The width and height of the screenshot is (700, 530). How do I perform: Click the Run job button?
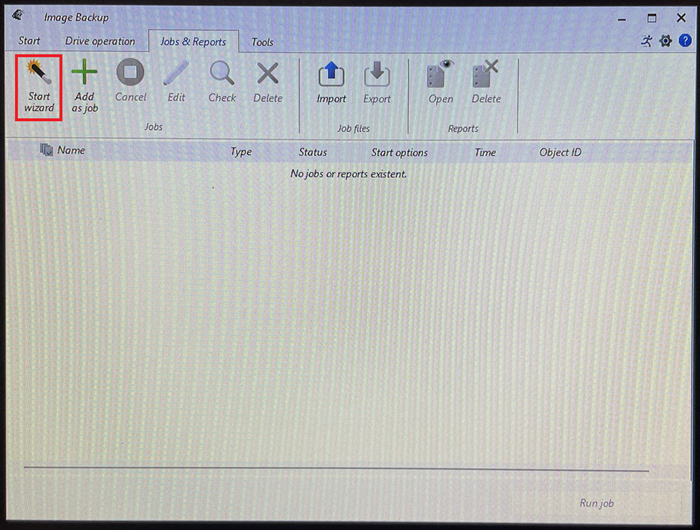point(597,503)
